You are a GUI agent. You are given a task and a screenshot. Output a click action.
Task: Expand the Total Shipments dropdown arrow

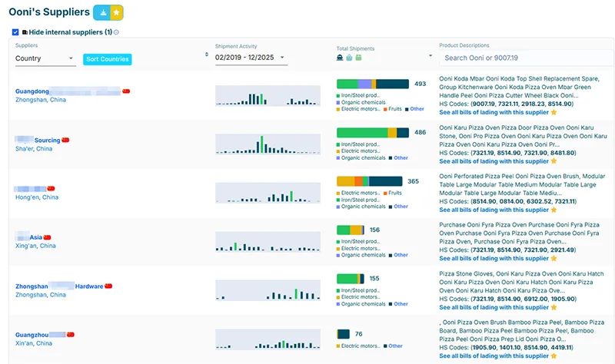coord(430,57)
